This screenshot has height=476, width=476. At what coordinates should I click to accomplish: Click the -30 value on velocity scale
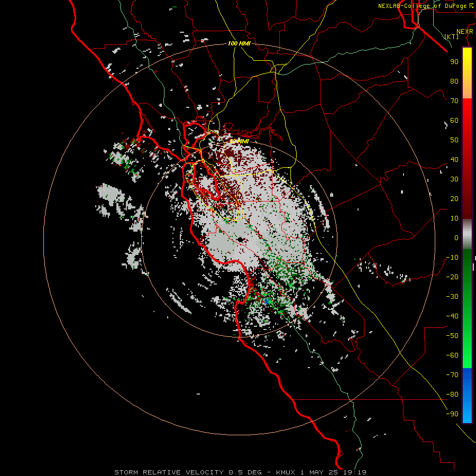(452, 297)
